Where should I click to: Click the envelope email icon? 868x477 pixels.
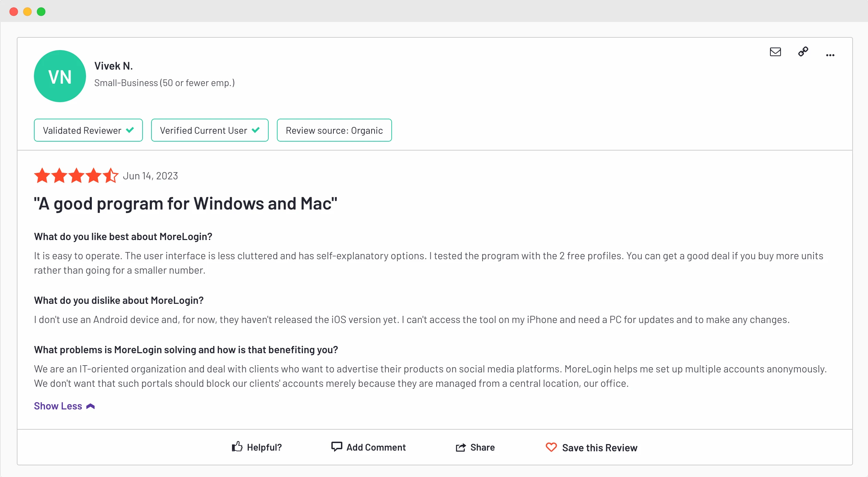775,52
